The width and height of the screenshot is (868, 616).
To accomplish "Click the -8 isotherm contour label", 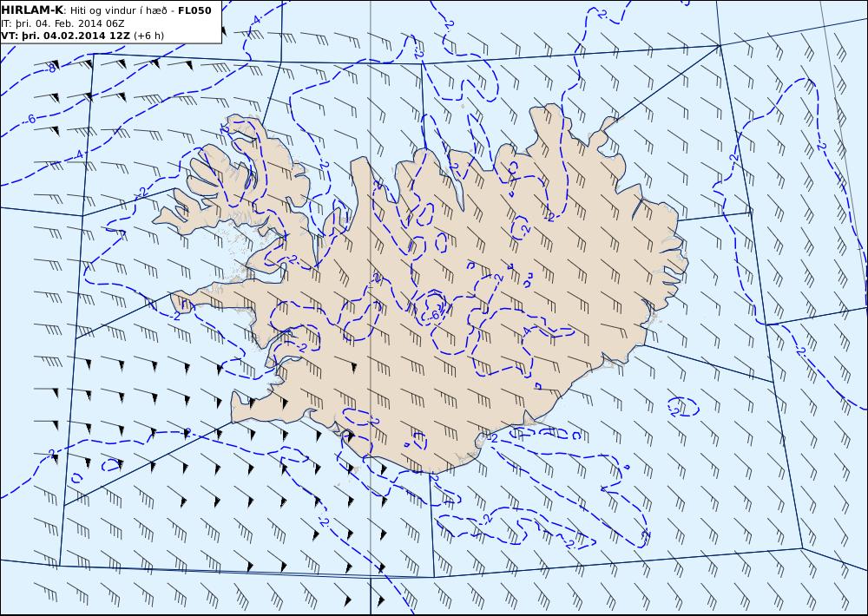I will (51, 68).
